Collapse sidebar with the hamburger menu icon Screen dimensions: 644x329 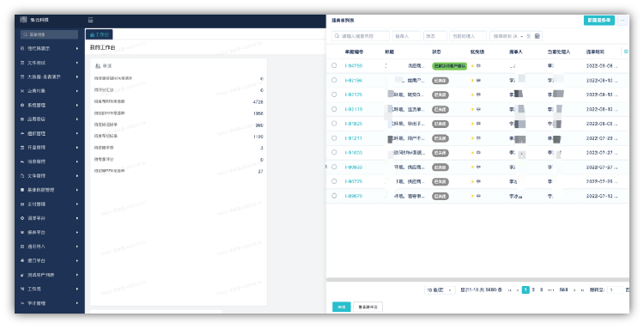[x=90, y=20]
